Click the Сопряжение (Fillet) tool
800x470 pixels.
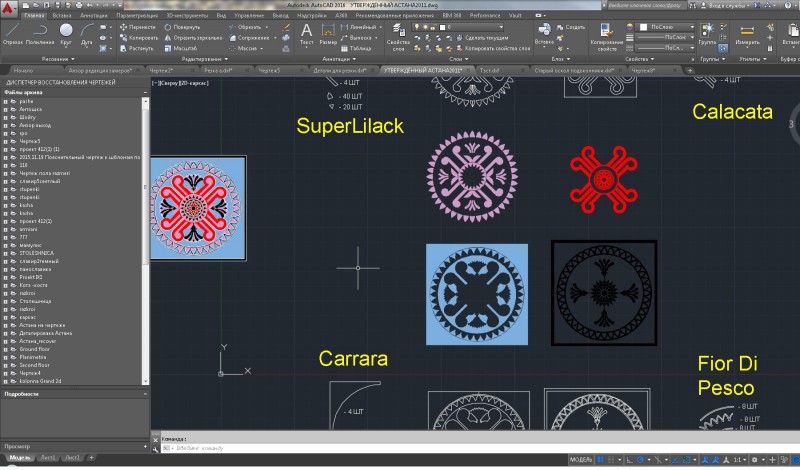(249, 38)
